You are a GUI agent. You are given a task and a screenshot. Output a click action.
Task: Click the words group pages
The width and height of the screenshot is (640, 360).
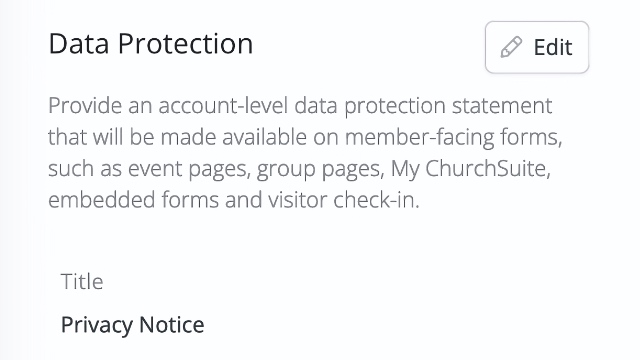(x=320, y=169)
